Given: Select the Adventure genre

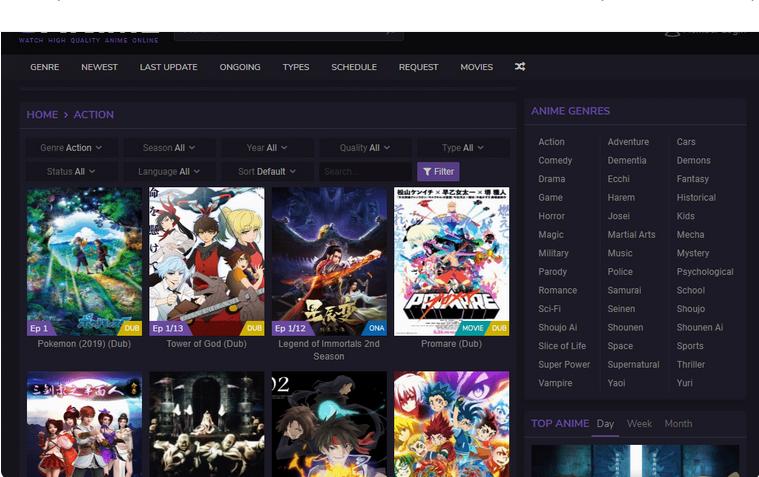Looking at the screenshot, I should 628,142.
